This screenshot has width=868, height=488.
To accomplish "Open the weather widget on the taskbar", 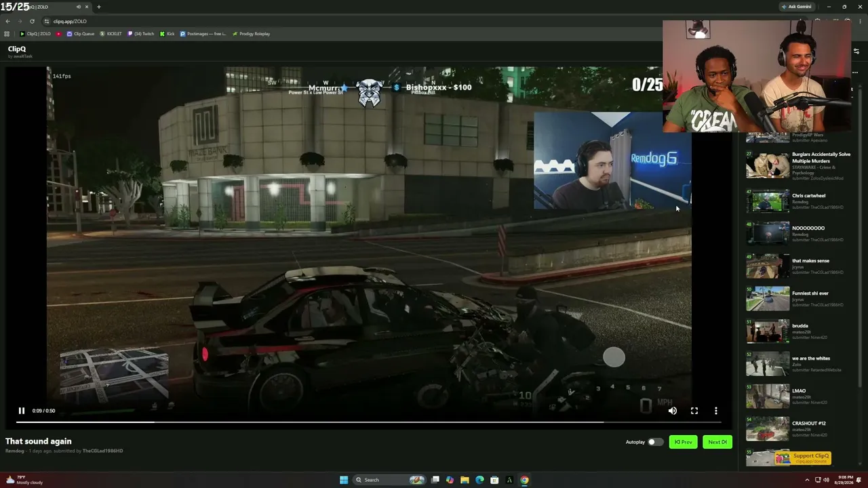I will [x=25, y=480].
